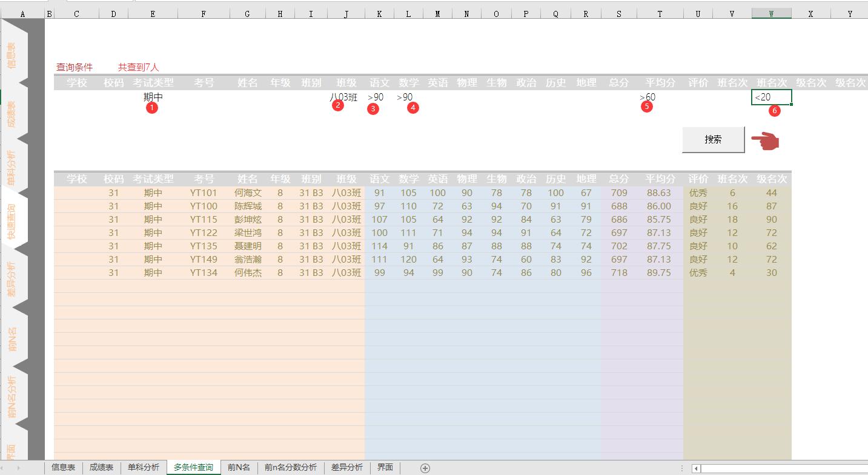Viewport: 868px width, 475px height.
Task: Add a new sheet with plus icon
Action: pos(425,468)
